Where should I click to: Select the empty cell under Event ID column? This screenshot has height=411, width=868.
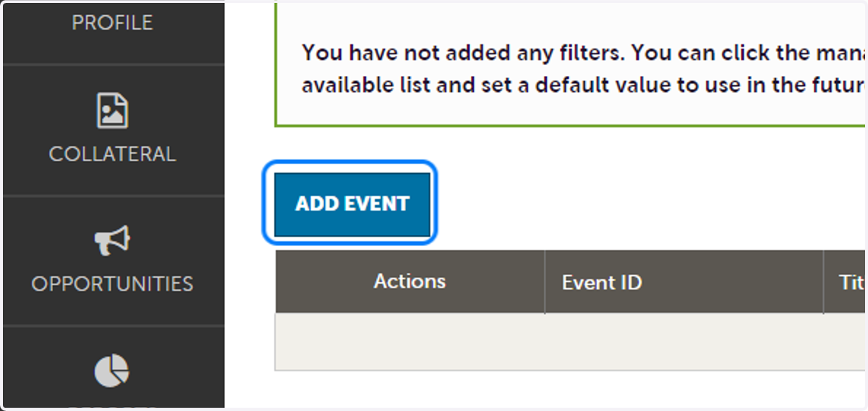(x=684, y=342)
